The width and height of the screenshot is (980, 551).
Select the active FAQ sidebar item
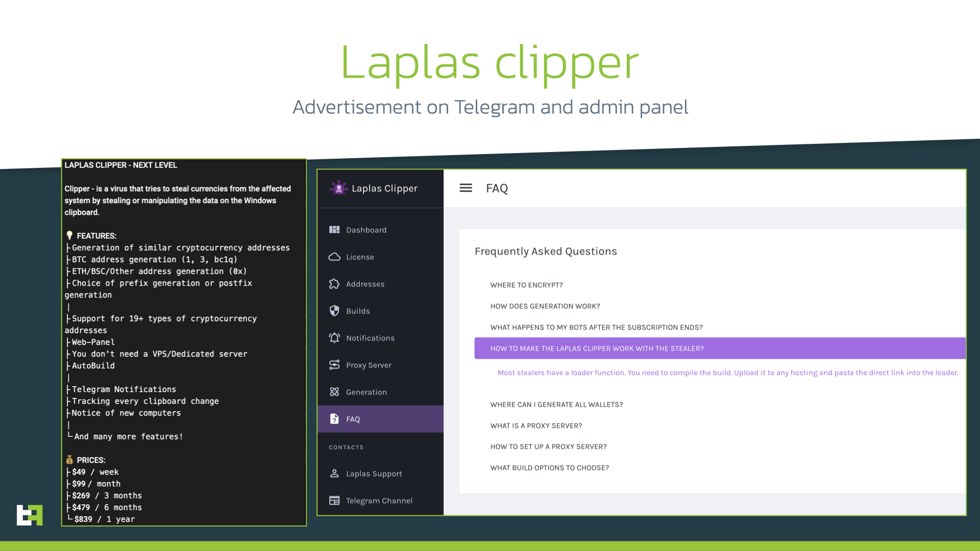coord(380,419)
